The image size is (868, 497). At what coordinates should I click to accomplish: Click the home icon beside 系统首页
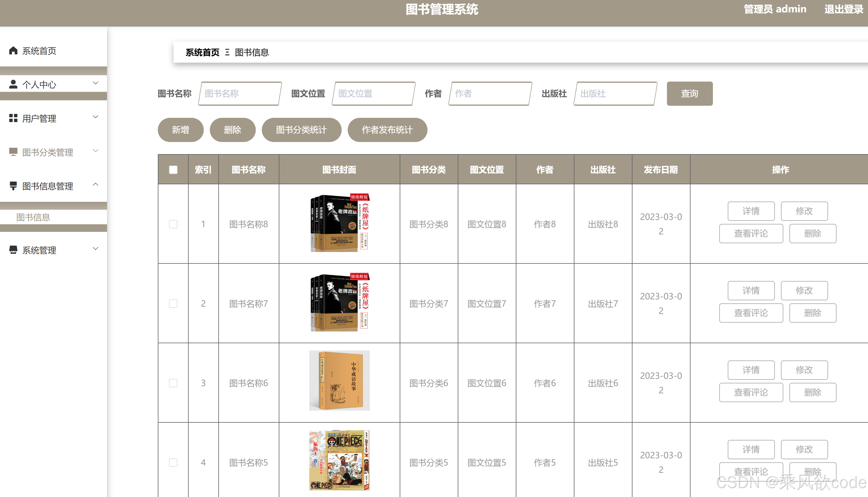point(13,50)
